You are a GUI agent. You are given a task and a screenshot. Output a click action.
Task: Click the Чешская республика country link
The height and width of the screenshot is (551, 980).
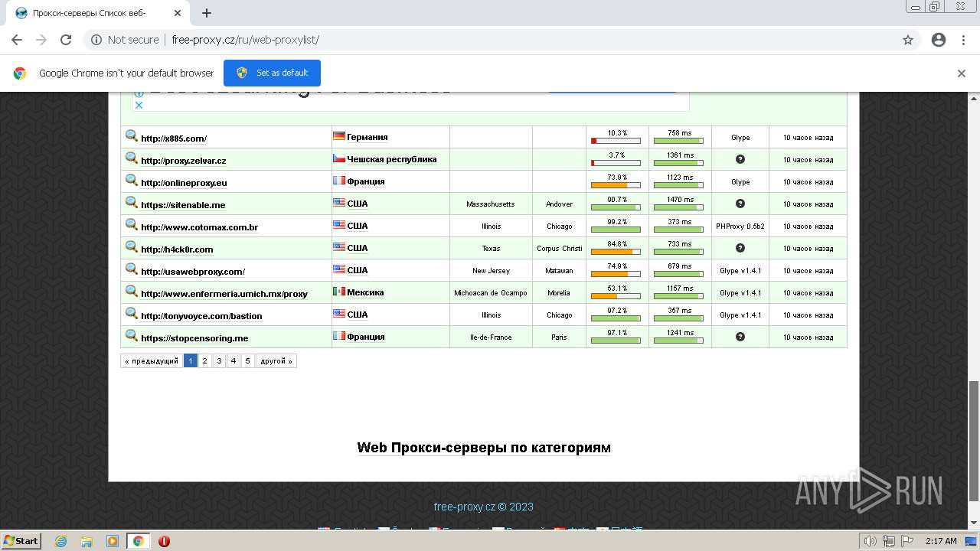[392, 159]
